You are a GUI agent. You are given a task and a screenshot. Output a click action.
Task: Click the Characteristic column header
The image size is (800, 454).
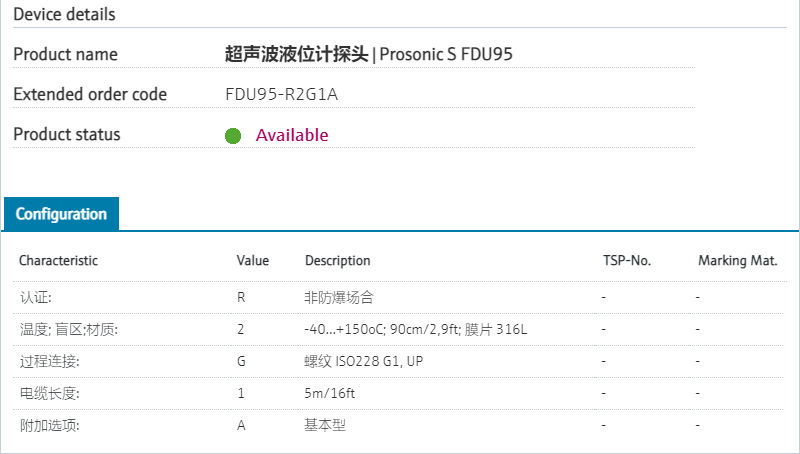click(58, 261)
